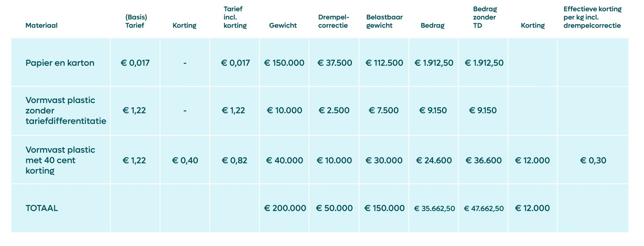Click the TOTAAL row label
644x246 pixels.
pos(42,208)
